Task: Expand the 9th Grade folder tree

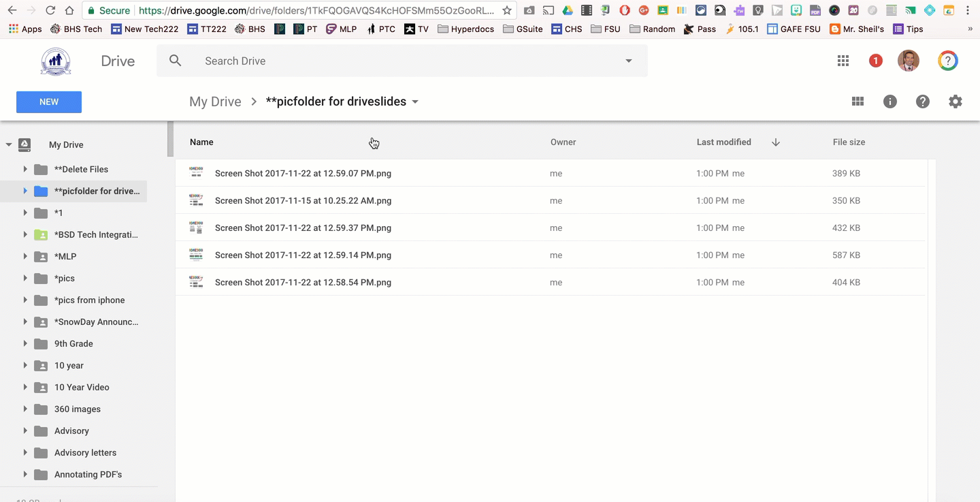Action: (x=25, y=343)
